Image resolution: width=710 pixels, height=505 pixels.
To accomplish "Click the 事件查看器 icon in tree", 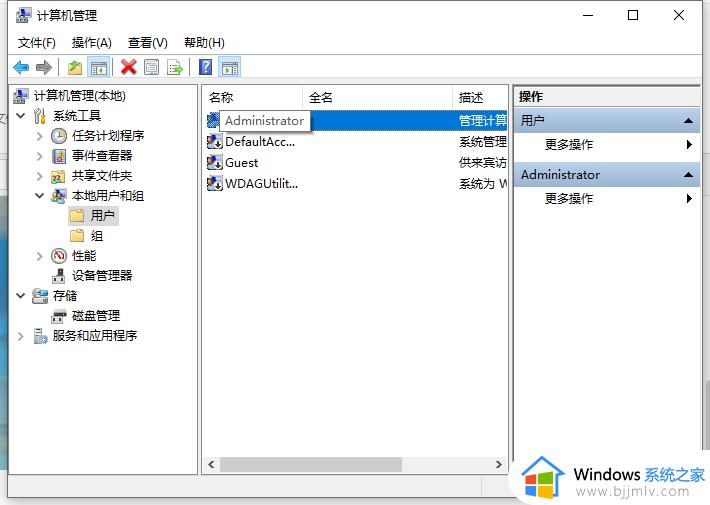I will [59, 156].
